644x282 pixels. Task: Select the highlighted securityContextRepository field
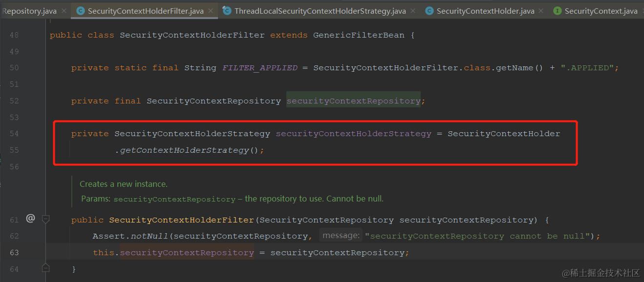[353, 101]
